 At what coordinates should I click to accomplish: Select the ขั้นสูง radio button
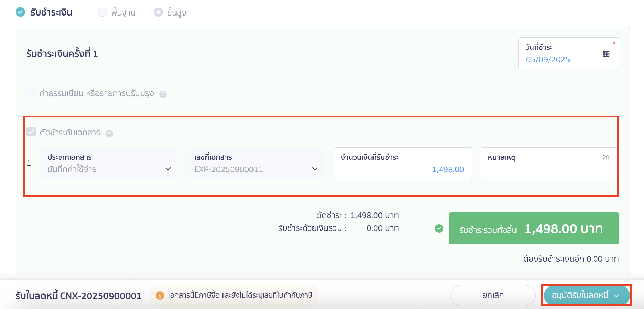click(x=158, y=12)
